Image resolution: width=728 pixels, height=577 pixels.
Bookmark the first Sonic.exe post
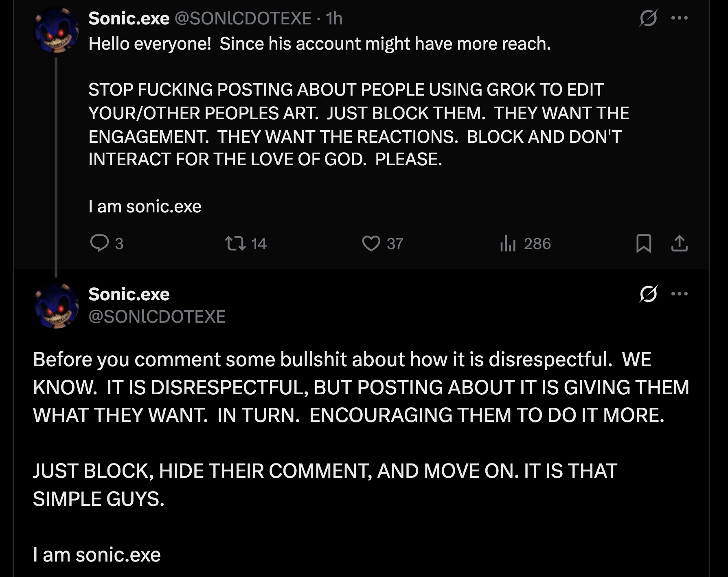[644, 243]
